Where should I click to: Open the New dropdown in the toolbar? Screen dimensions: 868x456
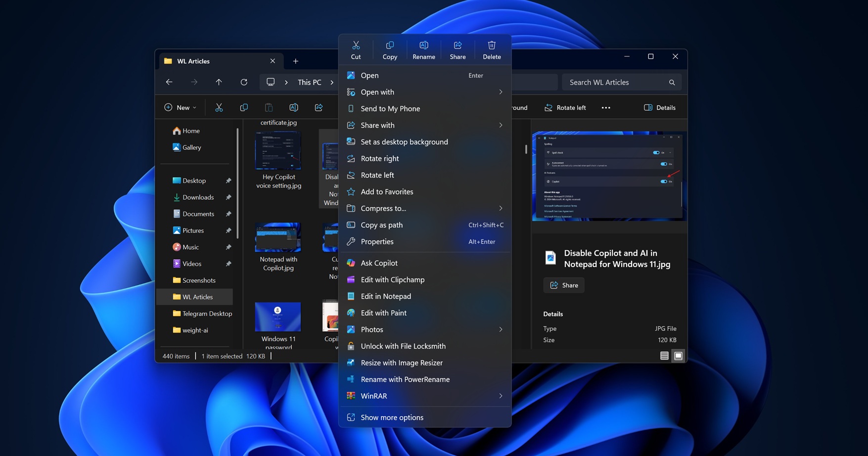pos(180,107)
